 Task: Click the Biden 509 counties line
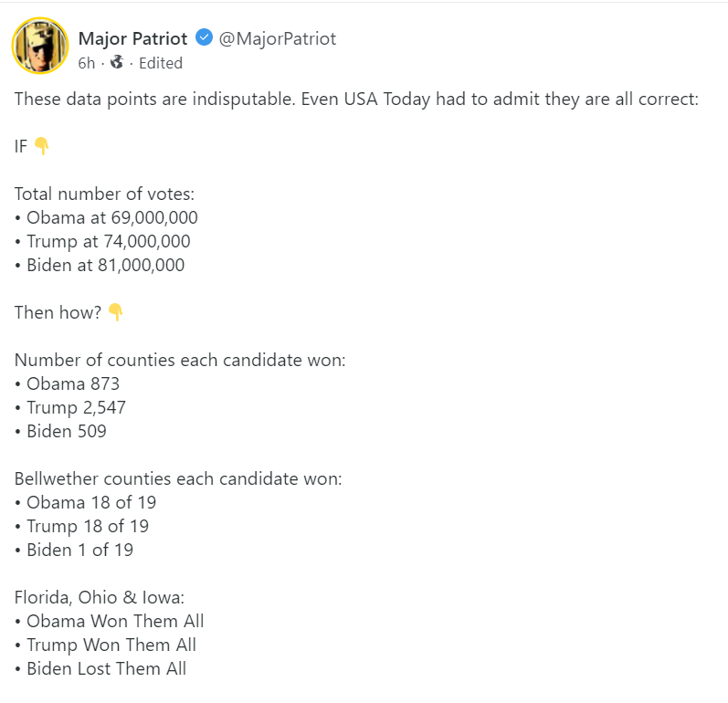[x=60, y=431]
